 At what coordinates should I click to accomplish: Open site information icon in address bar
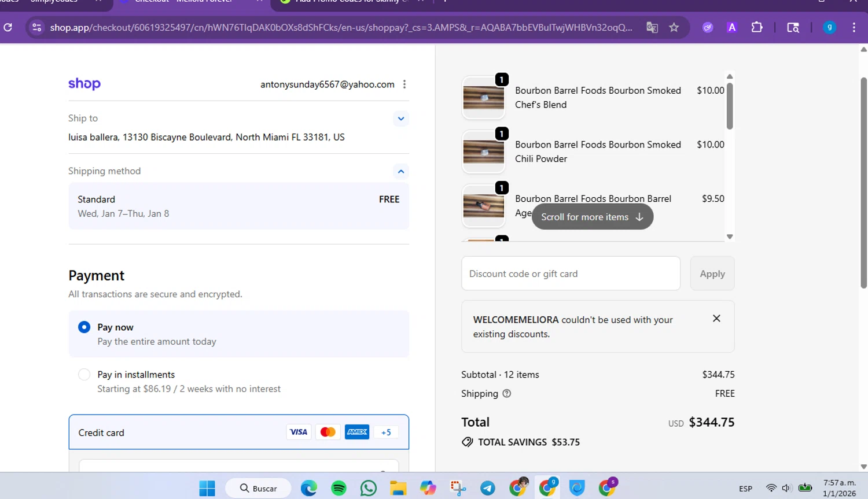tap(36, 27)
